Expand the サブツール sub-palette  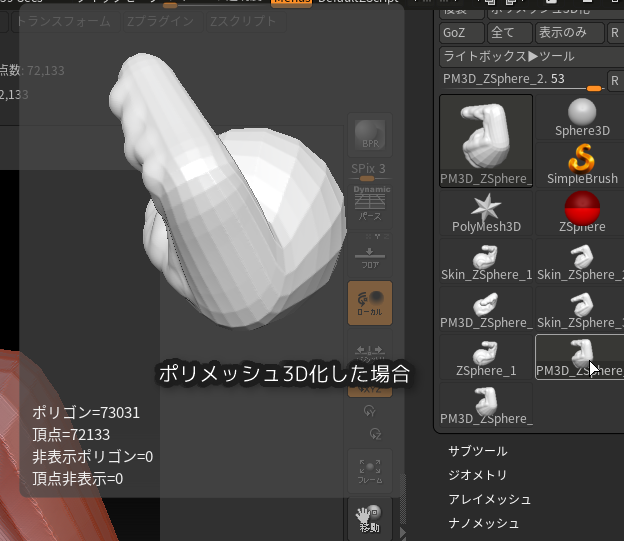478,451
